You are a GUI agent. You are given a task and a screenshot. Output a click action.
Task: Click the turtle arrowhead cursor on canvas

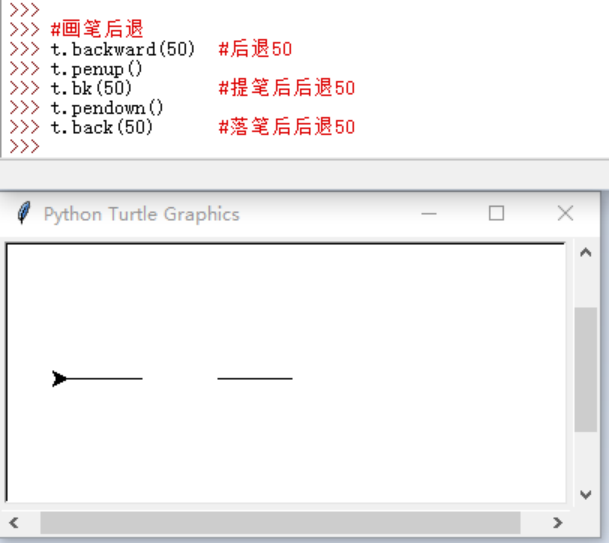[x=59, y=378]
